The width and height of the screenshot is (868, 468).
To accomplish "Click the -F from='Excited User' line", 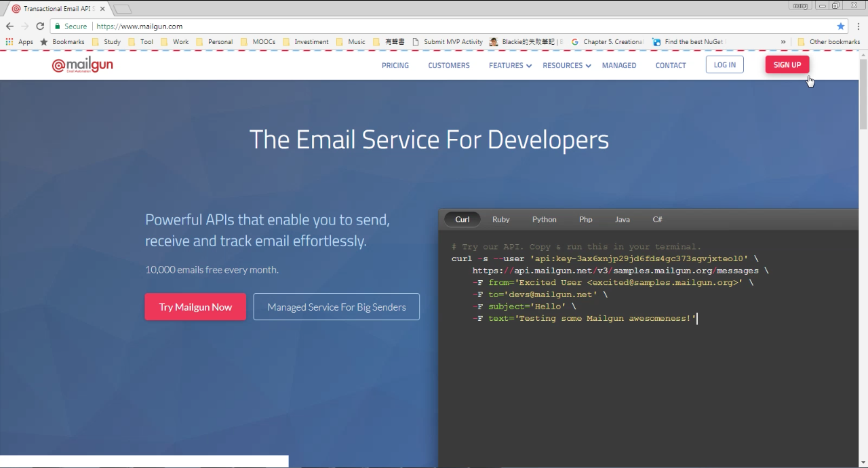I will 613,282.
